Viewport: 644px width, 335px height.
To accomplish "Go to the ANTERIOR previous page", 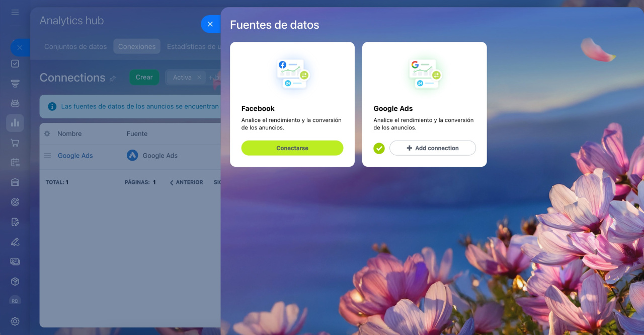I will tap(186, 182).
